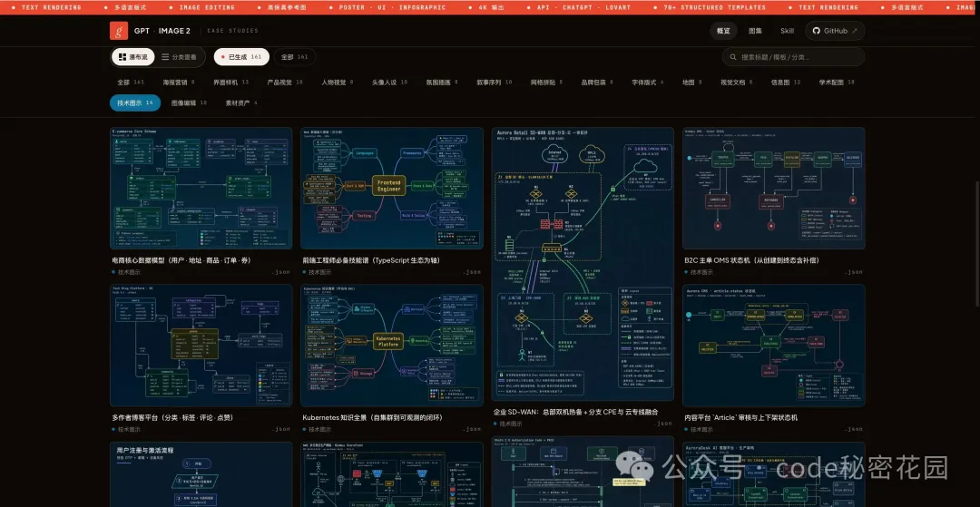This screenshot has width=980, height=507.
Task: Switch to the Skill tab
Action: (787, 31)
